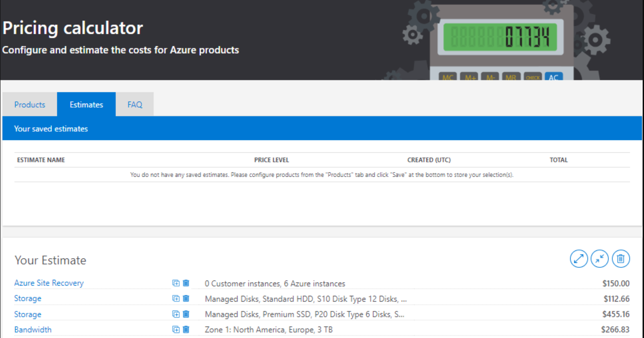644x338 pixels.
Task: Open the Storage link for Standard HDD
Action: (x=28, y=298)
